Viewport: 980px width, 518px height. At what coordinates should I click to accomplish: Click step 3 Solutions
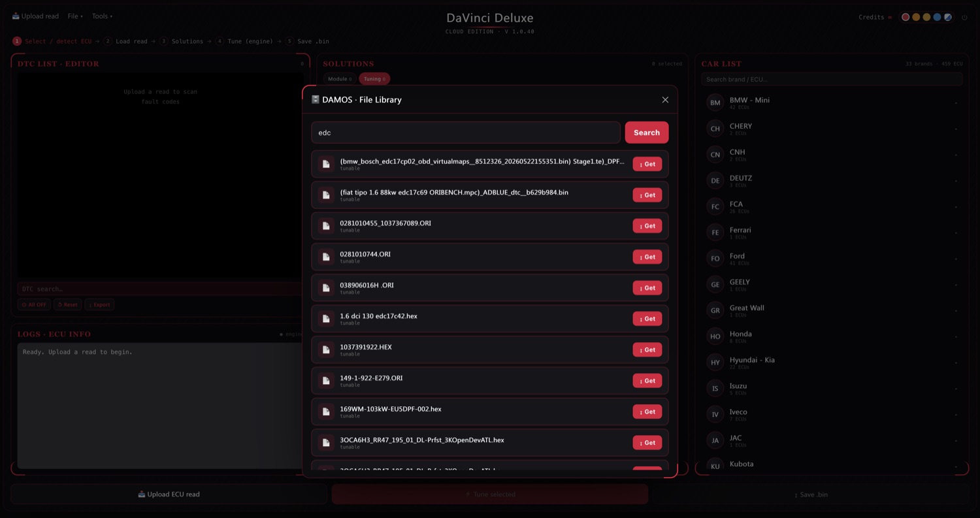coord(182,41)
